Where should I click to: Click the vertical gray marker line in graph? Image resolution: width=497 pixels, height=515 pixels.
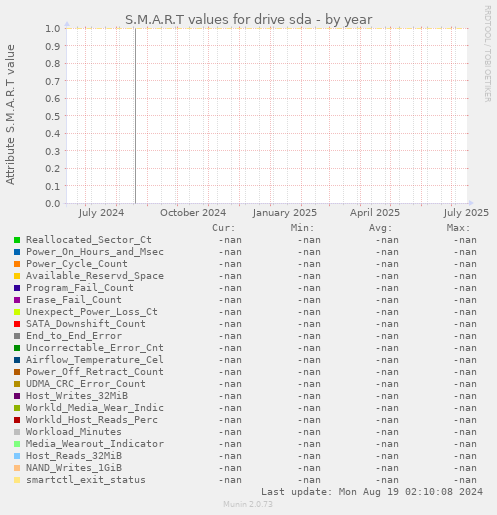click(135, 116)
